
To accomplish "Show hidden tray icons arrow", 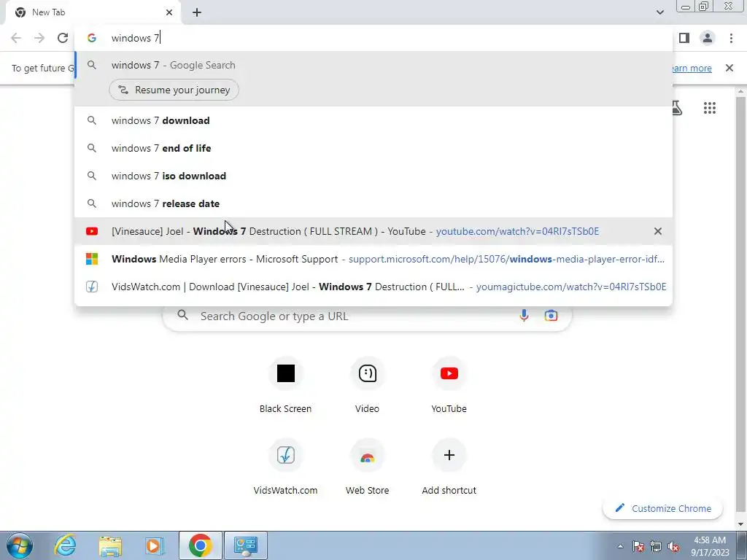I will [620, 546].
